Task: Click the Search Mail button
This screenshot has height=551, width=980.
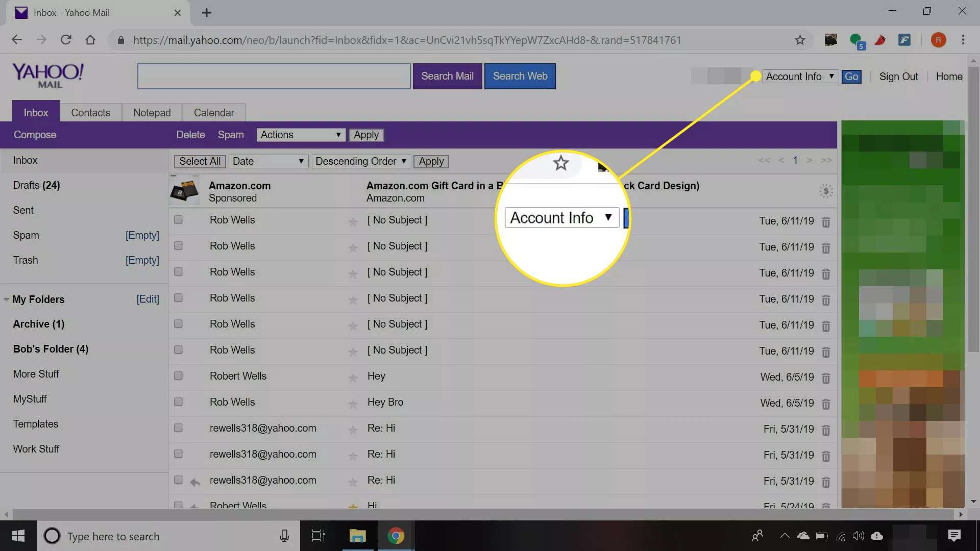Action: (448, 76)
